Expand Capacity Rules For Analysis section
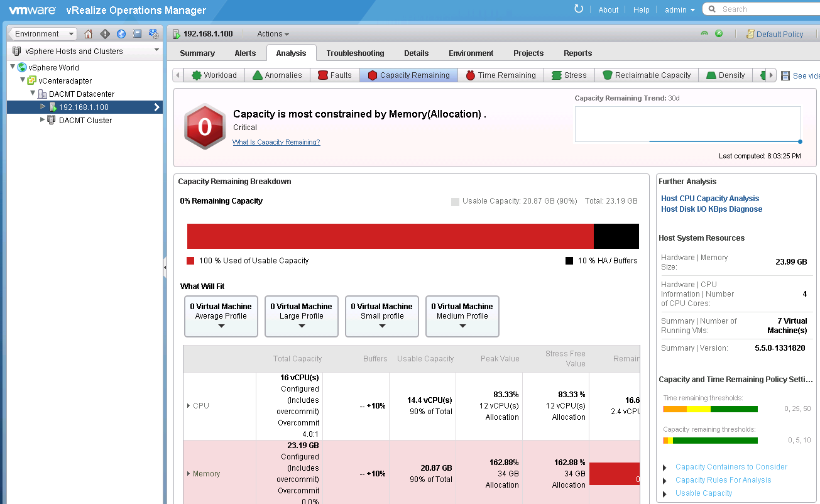This screenshot has width=820, height=504. [x=665, y=481]
